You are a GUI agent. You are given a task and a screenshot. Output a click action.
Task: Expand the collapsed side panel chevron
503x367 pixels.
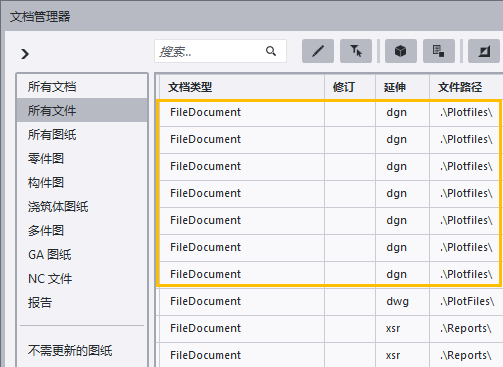point(25,54)
